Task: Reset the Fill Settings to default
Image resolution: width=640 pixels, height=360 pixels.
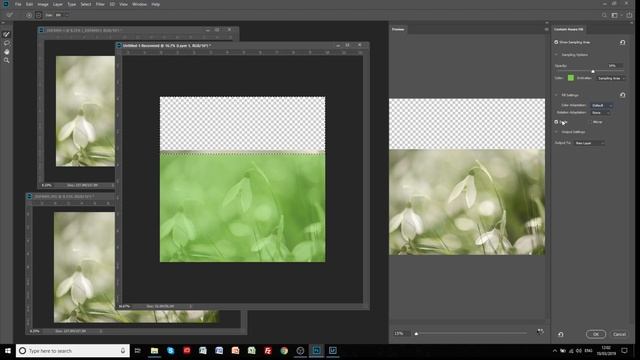Action: click(x=622, y=95)
